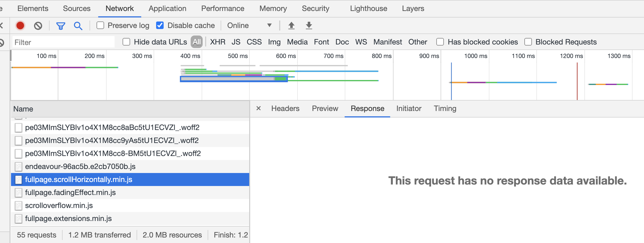Check the Blocked Requests option
This screenshot has width=644, height=243.
click(528, 42)
